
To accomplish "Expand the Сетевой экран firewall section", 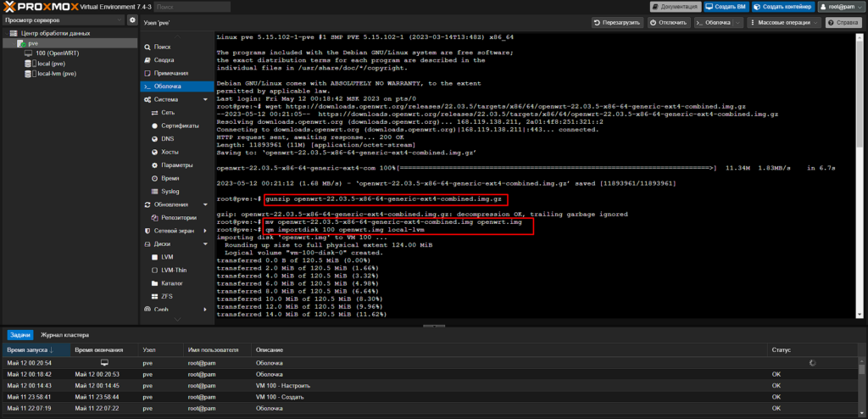I will [205, 231].
